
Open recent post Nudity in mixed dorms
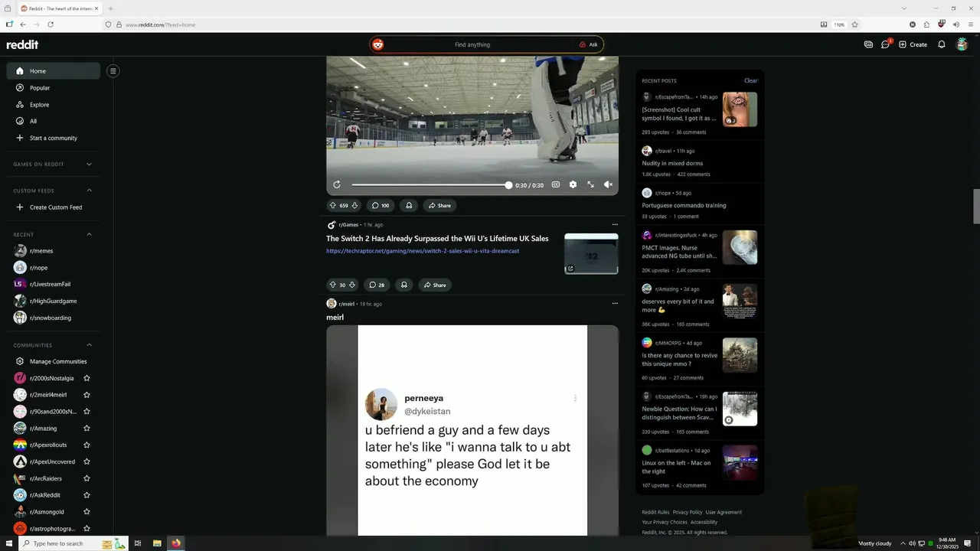(672, 163)
